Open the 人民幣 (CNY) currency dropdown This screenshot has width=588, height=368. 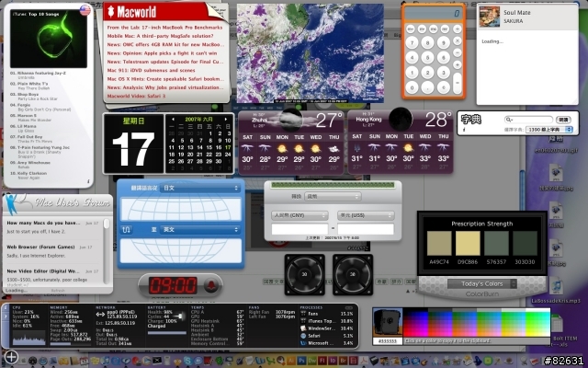(x=300, y=215)
